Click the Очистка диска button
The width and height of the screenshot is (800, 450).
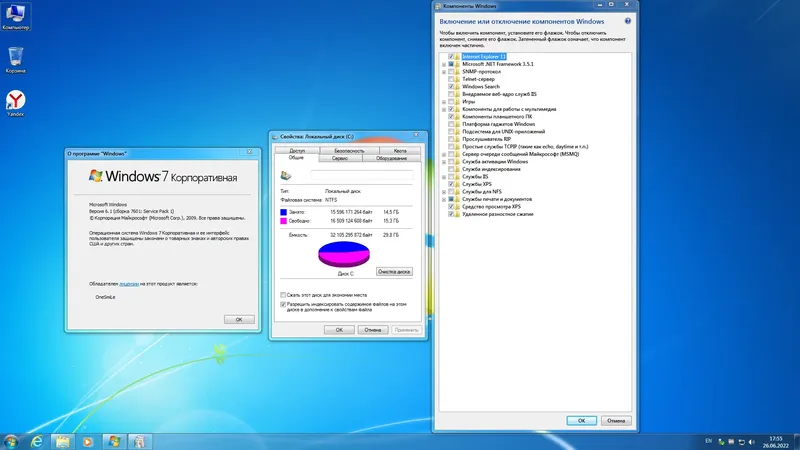click(394, 271)
